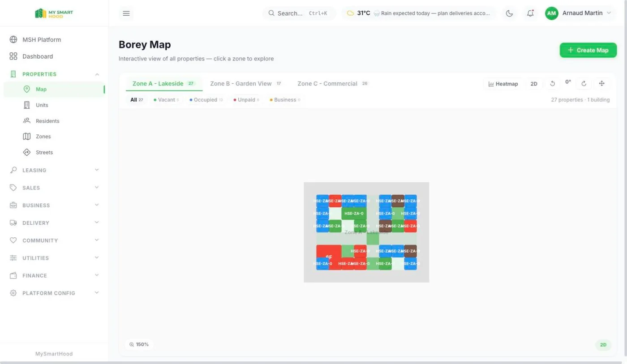This screenshot has width=627, height=364.
Task: Rotate the map counter-clockwise
Action: click(x=552, y=84)
